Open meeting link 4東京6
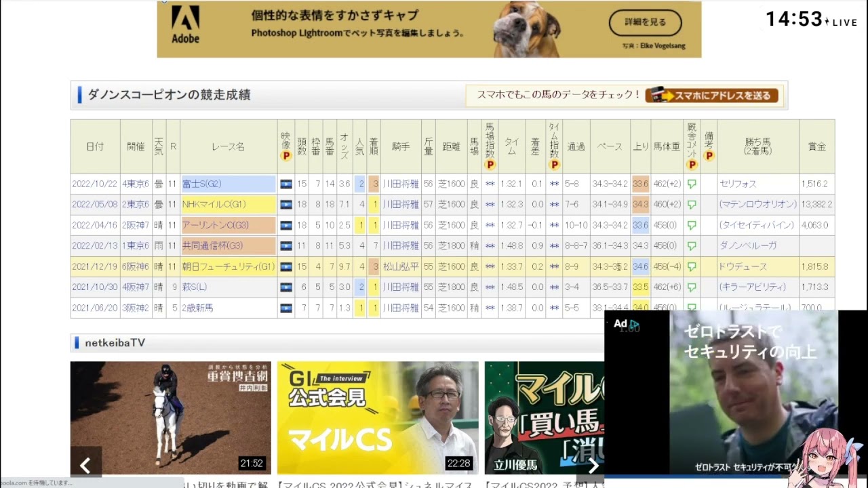868x488 pixels. [136, 184]
